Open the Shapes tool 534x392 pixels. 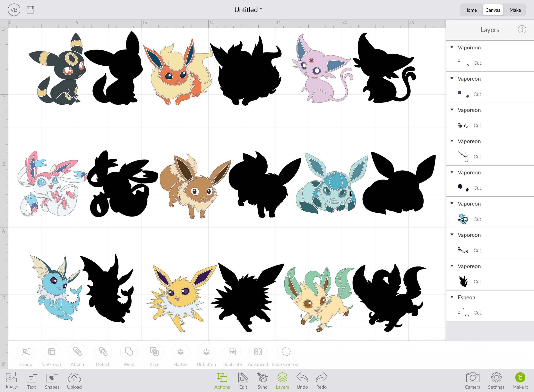click(x=52, y=380)
